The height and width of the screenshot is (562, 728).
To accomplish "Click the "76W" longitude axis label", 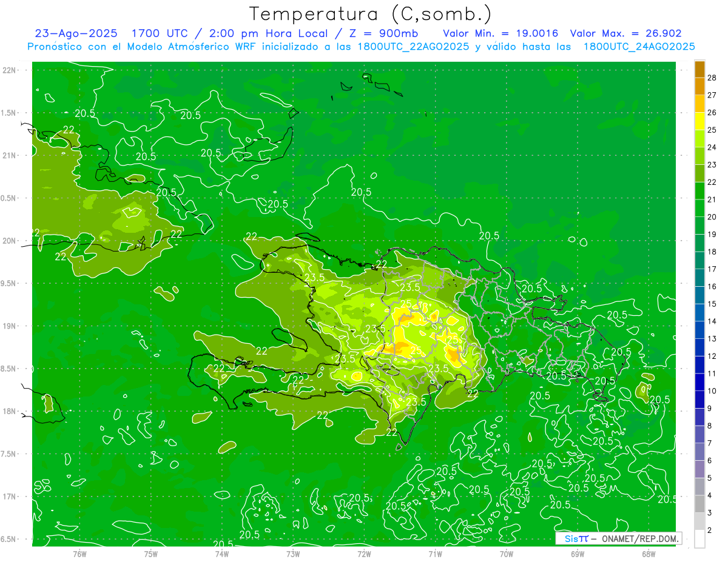I will [79, 554].
